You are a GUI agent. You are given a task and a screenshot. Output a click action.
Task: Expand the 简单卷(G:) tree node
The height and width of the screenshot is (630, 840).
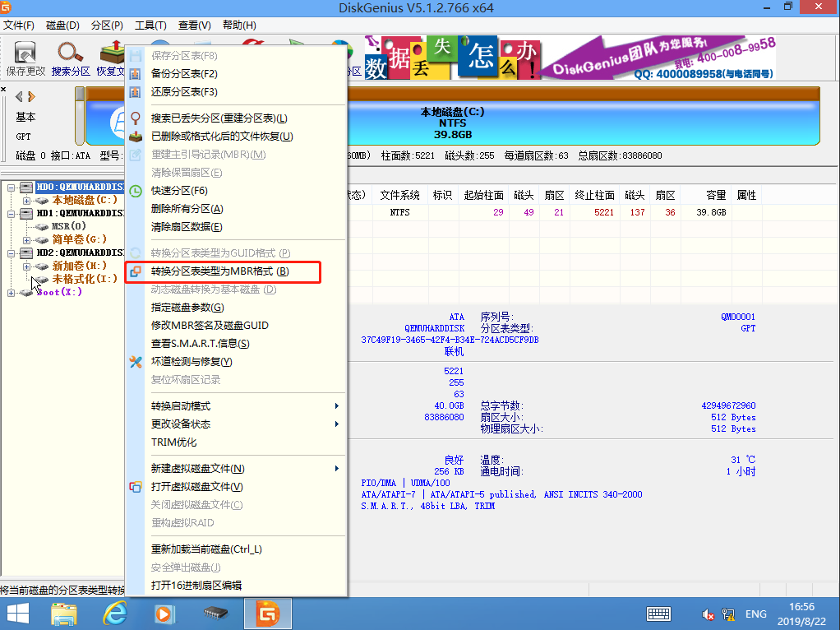pyautogui.click(x=26, y=240)
